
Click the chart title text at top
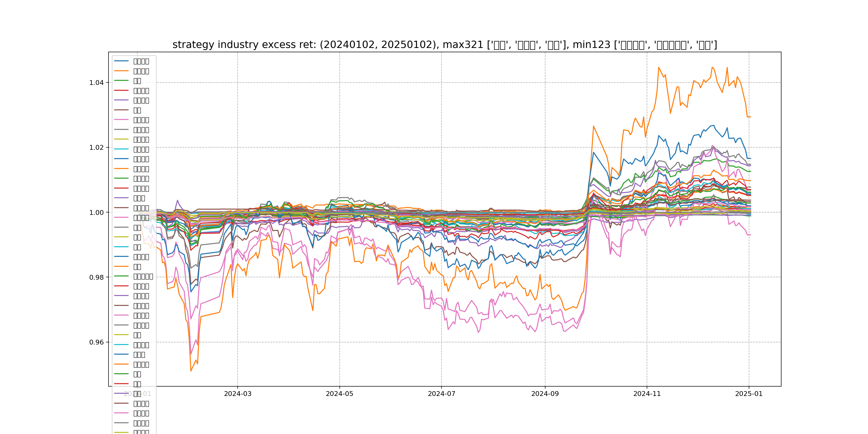(x=444, y=44)
